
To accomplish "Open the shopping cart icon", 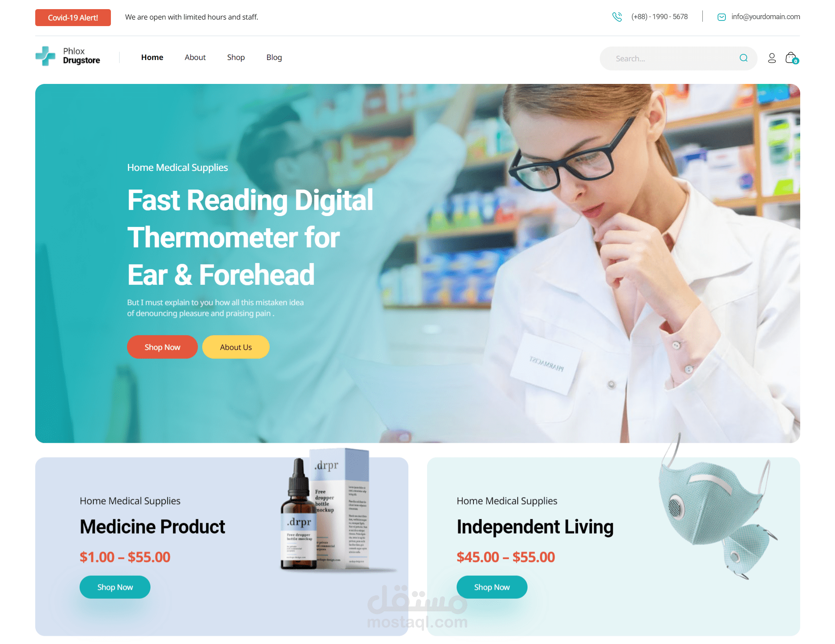I will click(x=792, y=58).
